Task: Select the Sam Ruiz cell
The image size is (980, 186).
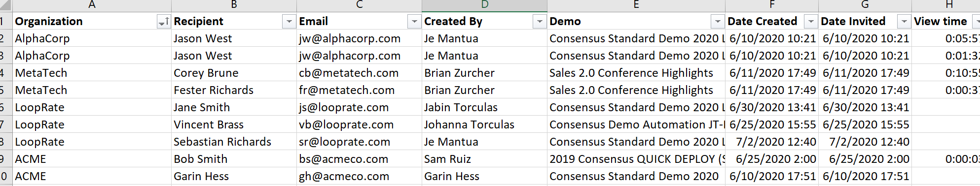Action: [484, 159]
